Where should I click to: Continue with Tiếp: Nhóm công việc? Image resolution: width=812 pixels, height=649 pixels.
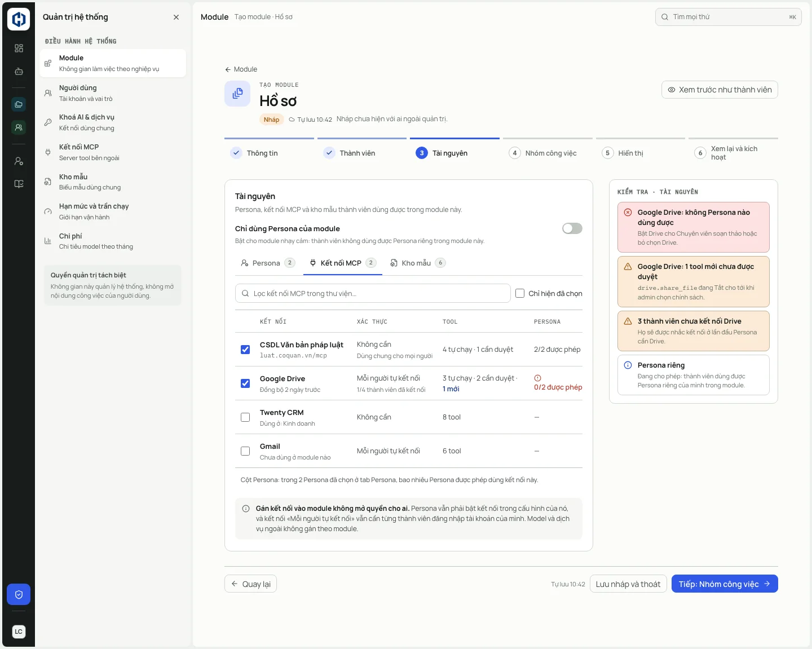pos(725,584)
